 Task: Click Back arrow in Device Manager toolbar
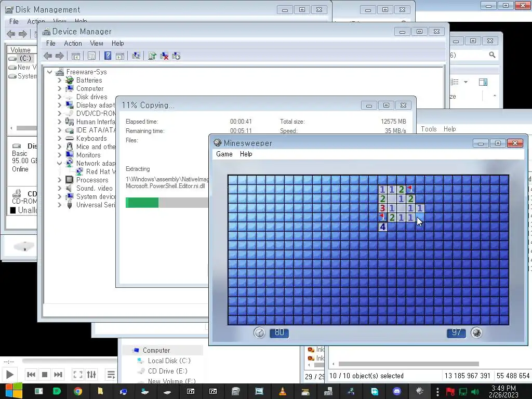(x=48, y=56)
